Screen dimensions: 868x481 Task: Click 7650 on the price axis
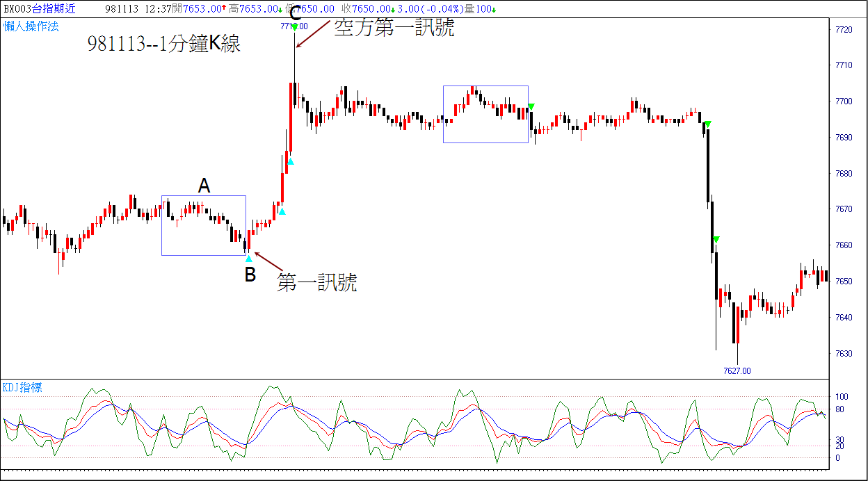click(x=844, y=282)
